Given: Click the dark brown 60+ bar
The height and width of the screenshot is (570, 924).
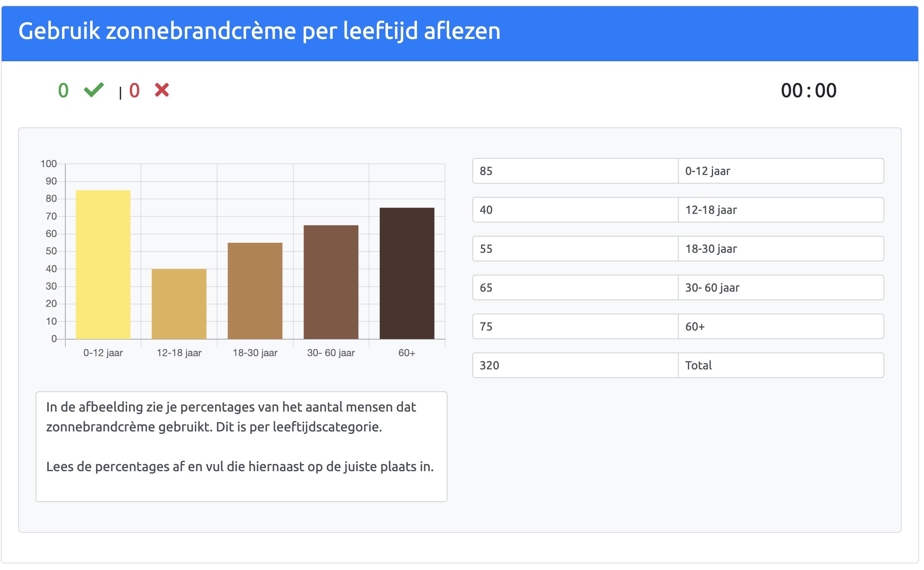Looking at the screenshot, I should click(407, 273).
